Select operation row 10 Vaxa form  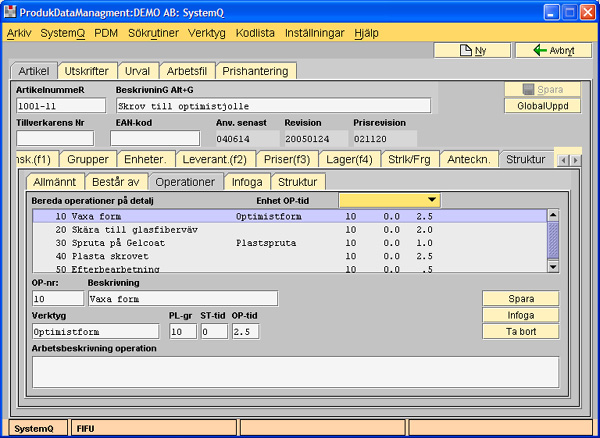290,217
